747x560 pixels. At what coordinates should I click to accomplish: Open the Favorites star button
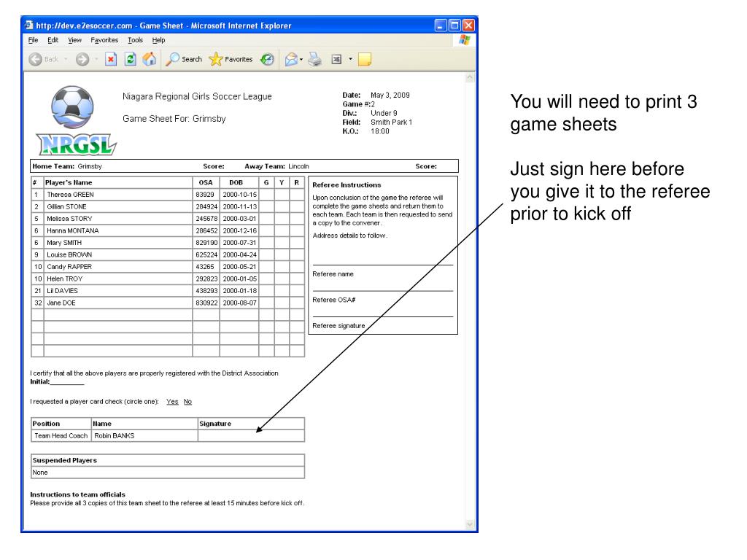(x=231, y=59)
